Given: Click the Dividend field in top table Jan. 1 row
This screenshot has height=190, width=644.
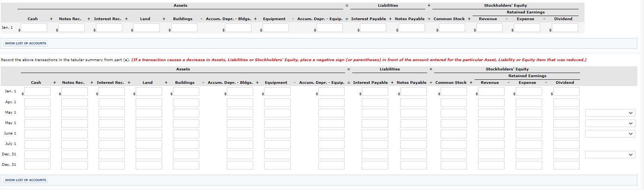Looking at the screenshot, I should click(565, 28).
